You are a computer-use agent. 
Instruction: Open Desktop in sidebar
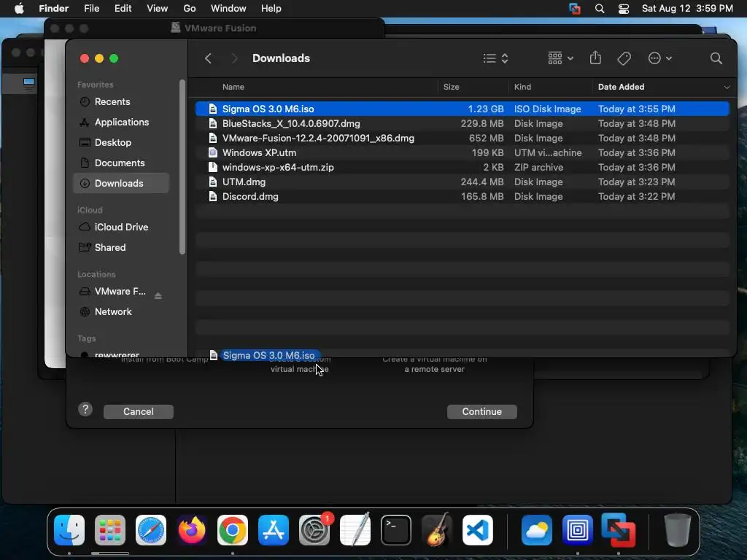pos(122,142)
